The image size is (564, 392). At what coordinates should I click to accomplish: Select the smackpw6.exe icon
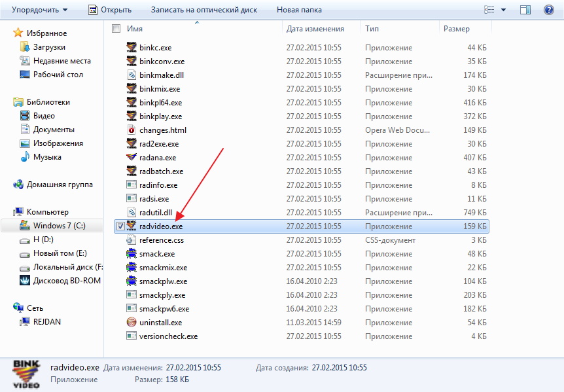click(x=132, y=309)
